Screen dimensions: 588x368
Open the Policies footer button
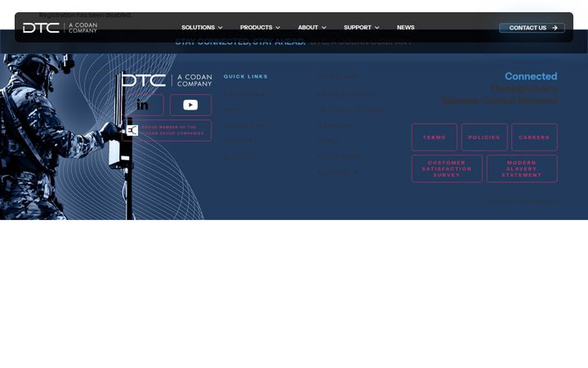484,137
